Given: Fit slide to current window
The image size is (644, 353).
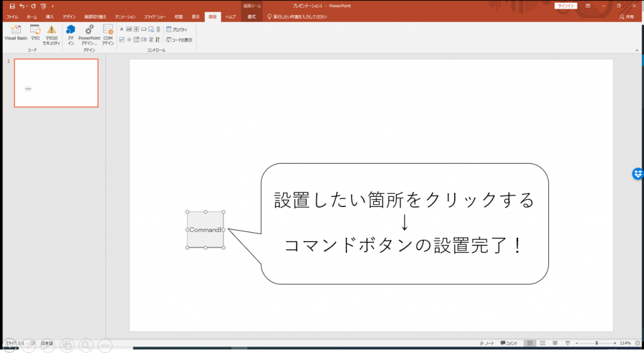Looking at the screenshot, I should (638, 343).
